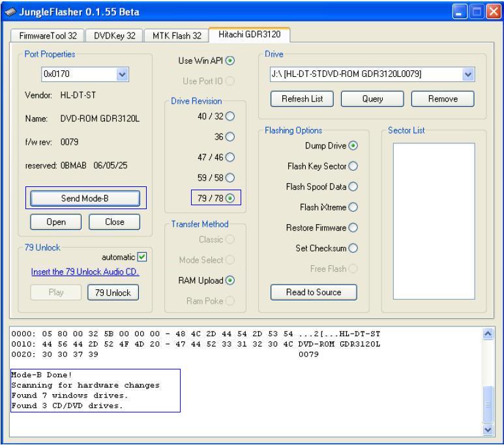Click the Send Mode-B button
Screen dimensions: 504x445
point(85,198)
